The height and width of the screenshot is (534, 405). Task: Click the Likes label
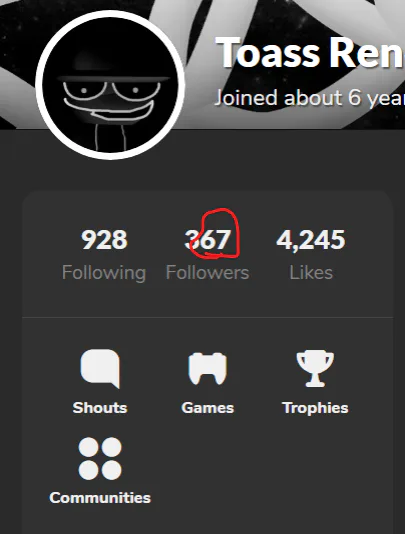coord(311,273)
